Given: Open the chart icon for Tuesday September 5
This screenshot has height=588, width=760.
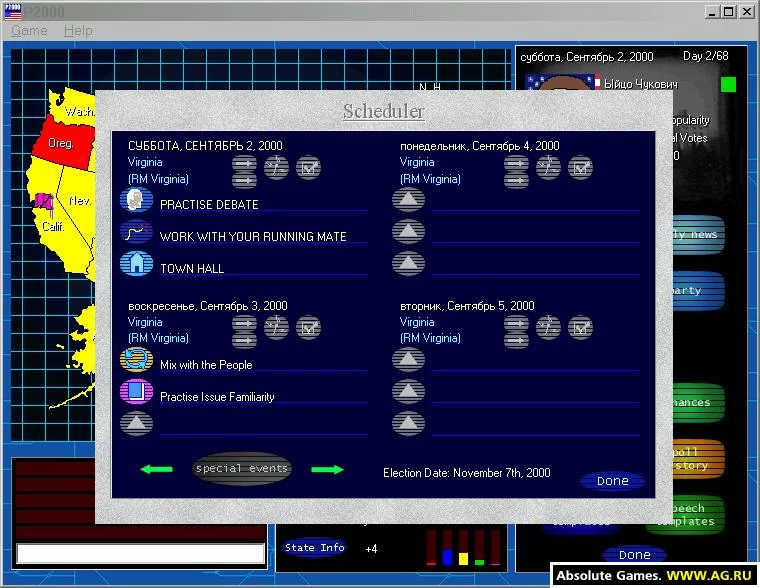Looking at the screenshot, I should tap(548, 327).
